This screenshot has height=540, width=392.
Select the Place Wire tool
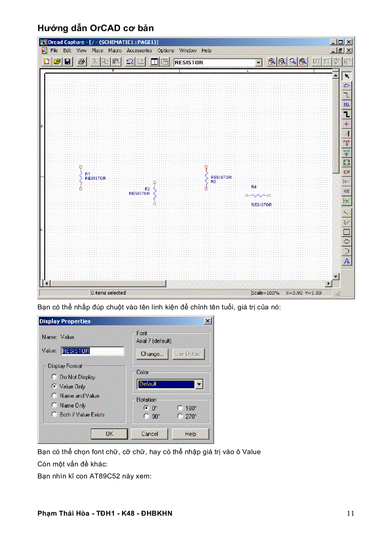pos(346,95)
